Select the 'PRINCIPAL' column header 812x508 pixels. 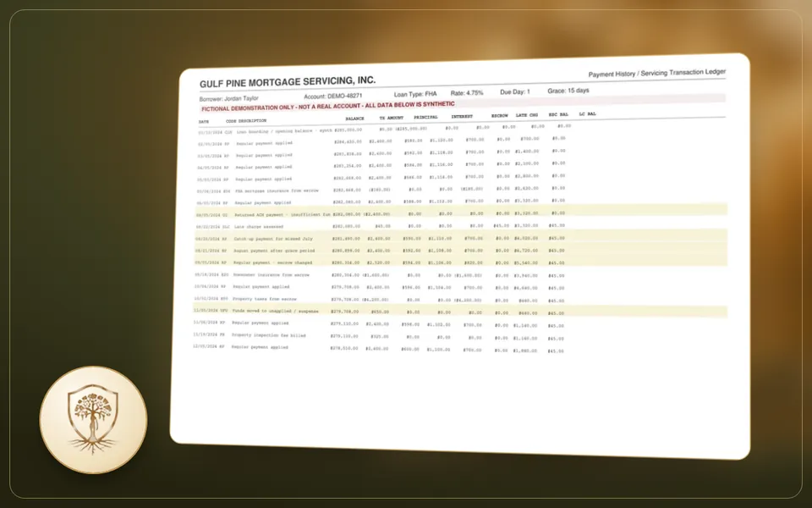(425, 117)
